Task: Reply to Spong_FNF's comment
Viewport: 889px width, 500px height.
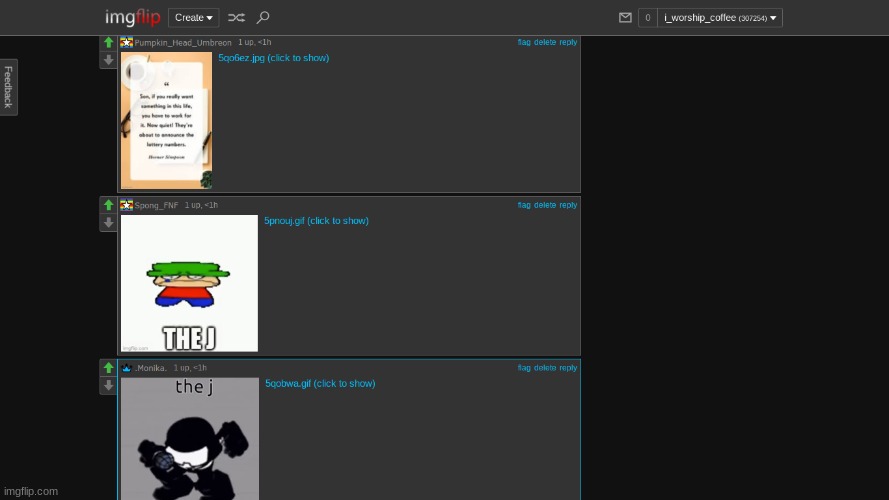Action: point(568,205)
